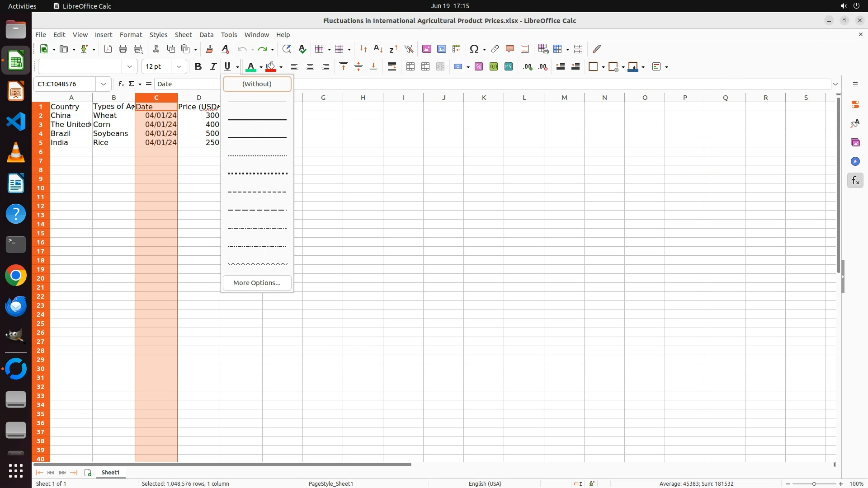Click the Wrap Text icon
This screenshot has height=488, width=868.
392,67
